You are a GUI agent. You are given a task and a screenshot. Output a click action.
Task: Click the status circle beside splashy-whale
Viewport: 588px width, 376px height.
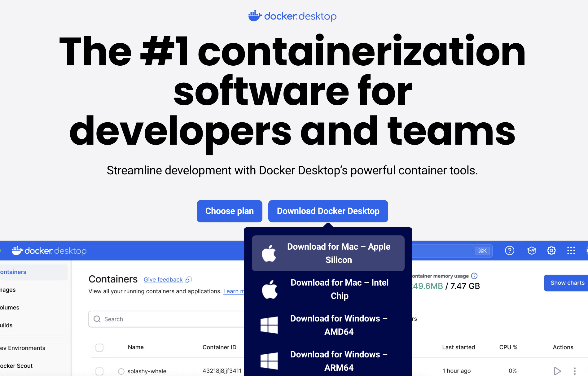(121, 371)
